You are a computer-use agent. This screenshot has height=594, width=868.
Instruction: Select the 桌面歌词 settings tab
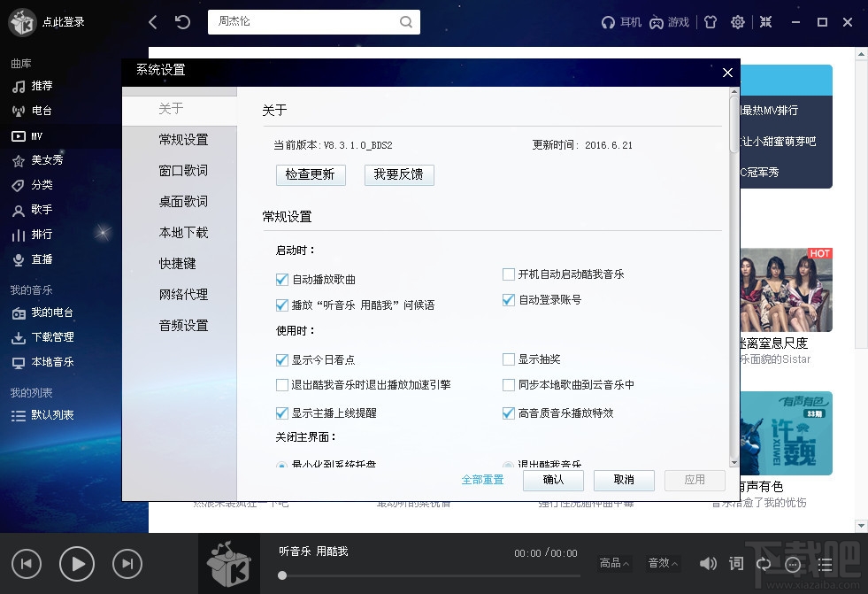[x=183, y=202]
